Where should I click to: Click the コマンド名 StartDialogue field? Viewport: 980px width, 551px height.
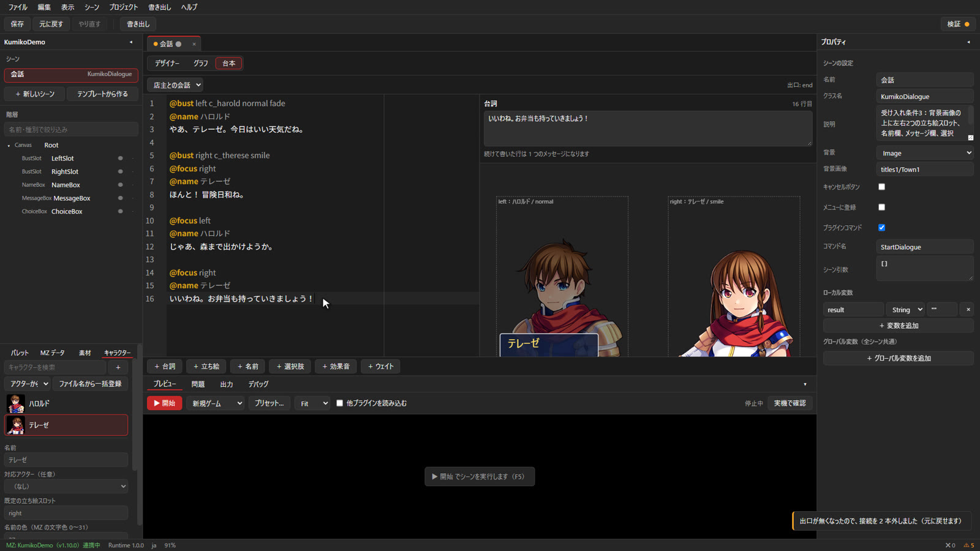pos(925,247)
